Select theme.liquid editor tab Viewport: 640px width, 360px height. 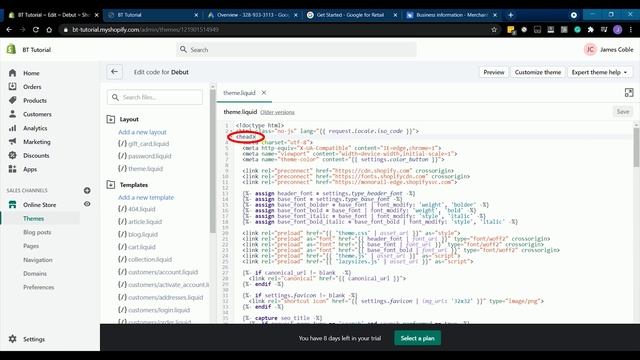tap(239, 93)
